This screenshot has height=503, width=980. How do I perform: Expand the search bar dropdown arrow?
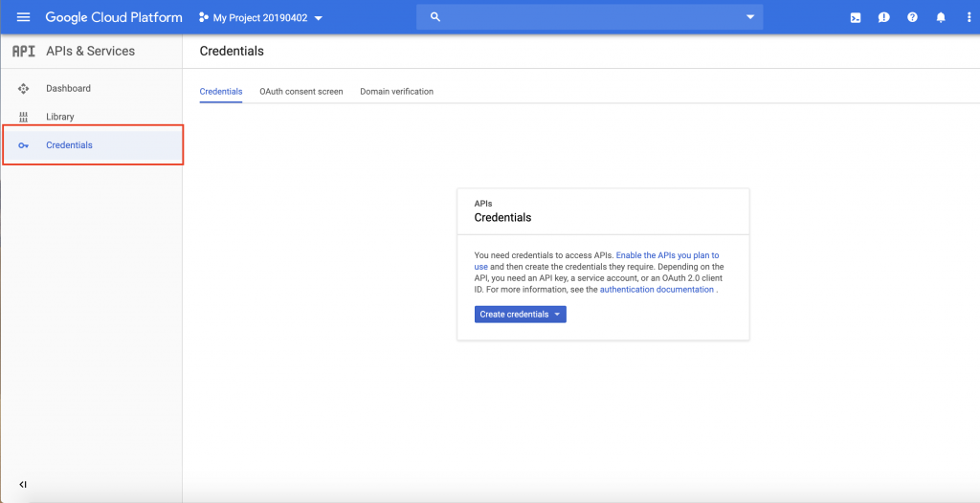tap(750, 17)
